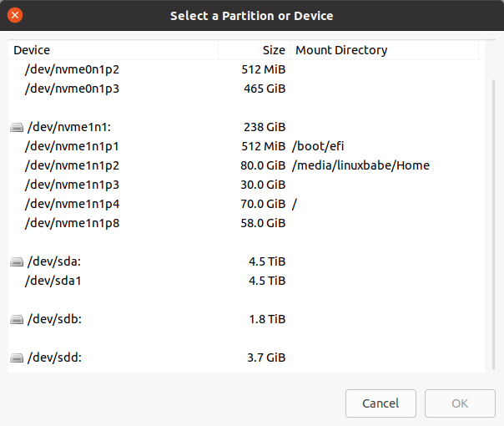Select the 465 GiB /dev/nvme0n1p3 partition
504x426 pixels.
click(73, 88)
